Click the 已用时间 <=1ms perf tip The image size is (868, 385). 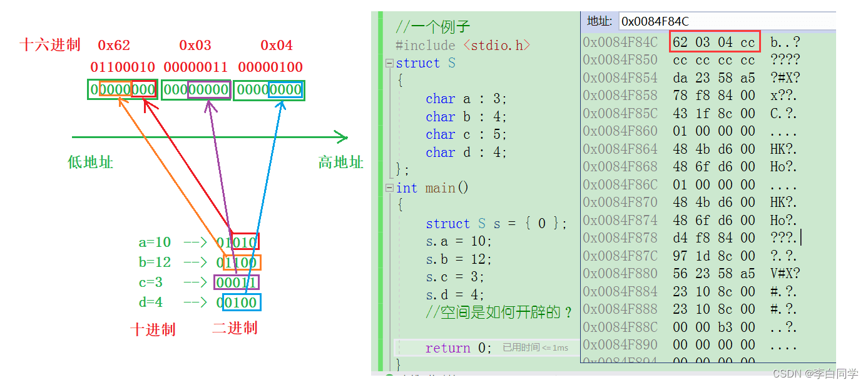[x=536, y=347]
